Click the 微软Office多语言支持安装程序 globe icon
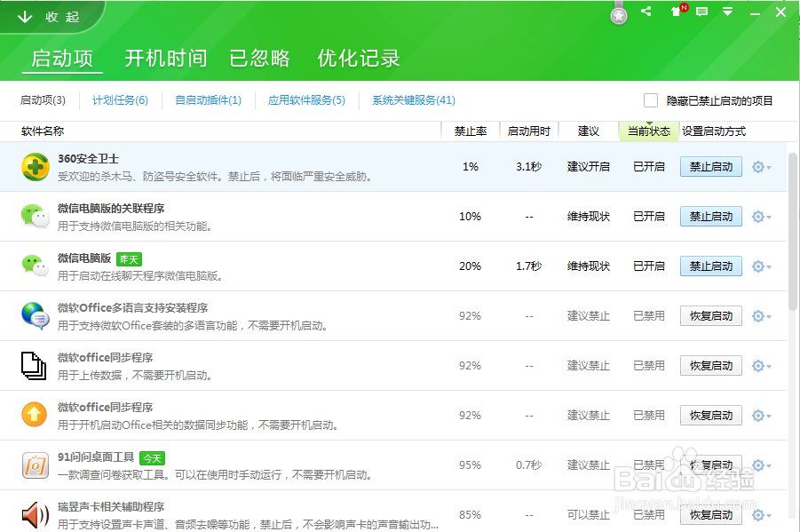This screenshot has width=800, height=532. (x=36, y=316)
